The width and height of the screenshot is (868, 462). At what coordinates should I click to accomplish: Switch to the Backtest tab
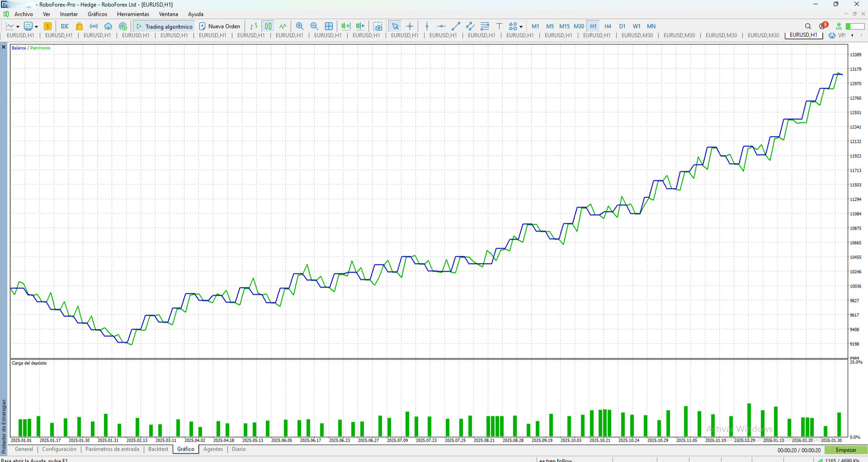point(158,449)
